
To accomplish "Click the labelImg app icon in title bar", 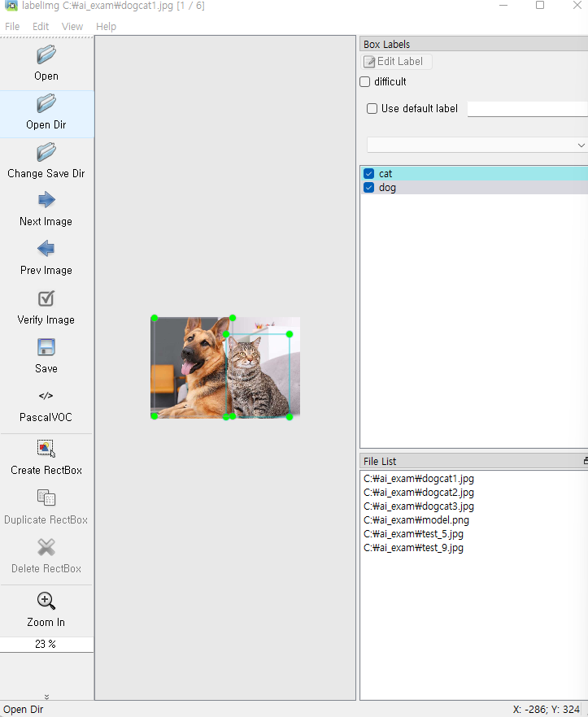I will (x=11, y=6).
